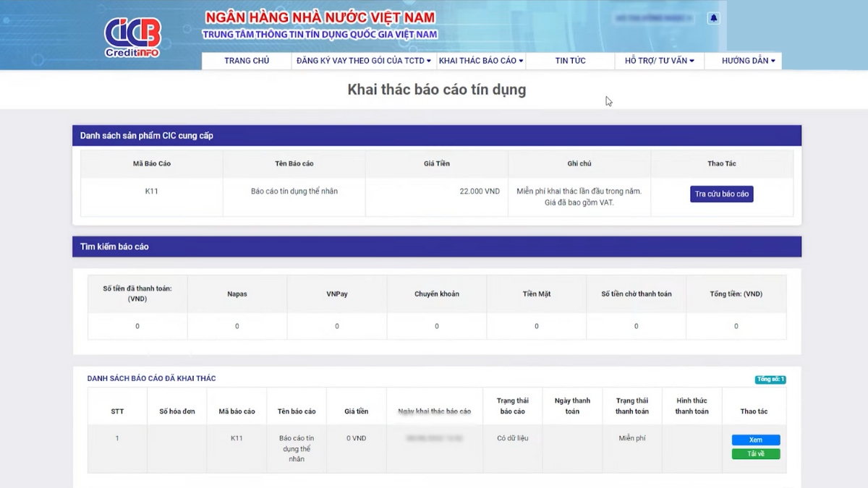Open the notification bell icon
This screenshot has width=868, height=488.
[x=713, y=17]
